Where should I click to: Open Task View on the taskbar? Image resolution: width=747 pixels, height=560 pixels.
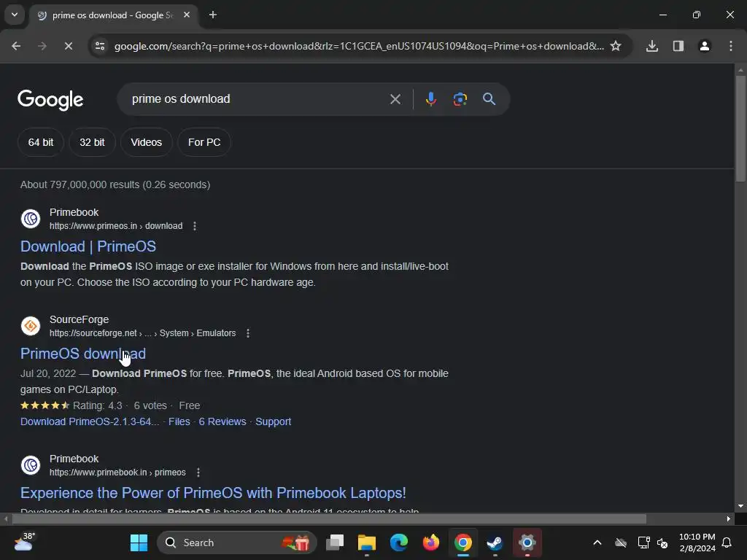coord(335,542)
